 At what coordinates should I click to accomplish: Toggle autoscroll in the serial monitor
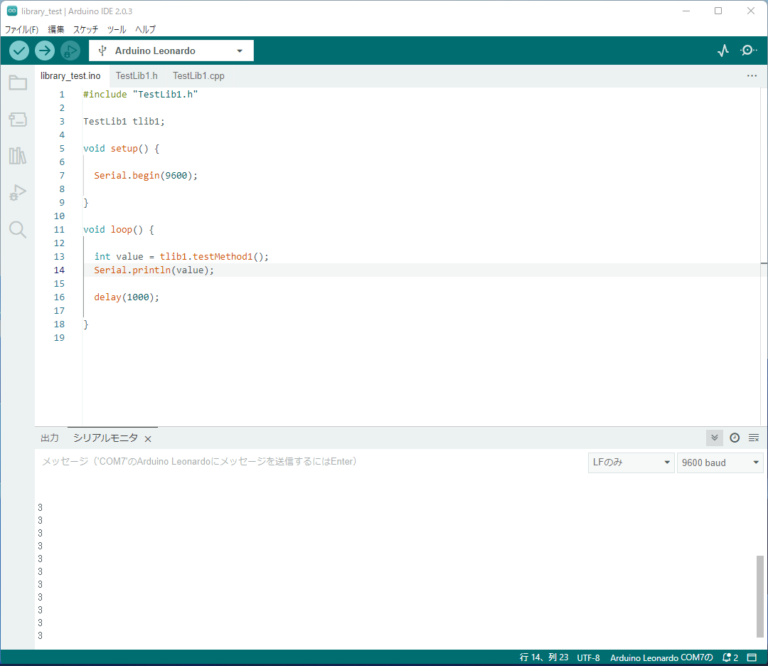[x=714, y=438]
